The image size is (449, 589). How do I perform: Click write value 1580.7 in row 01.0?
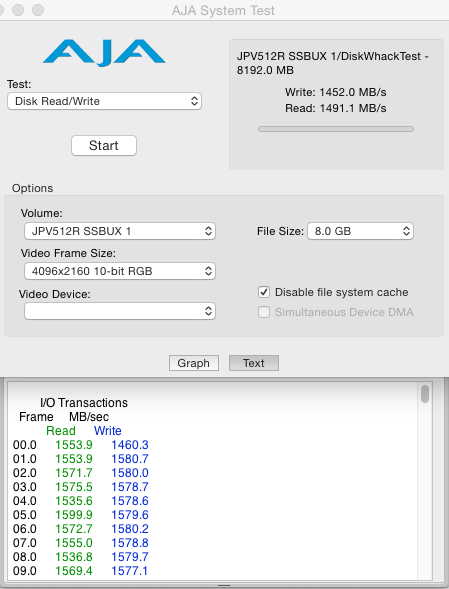point(130,459)
